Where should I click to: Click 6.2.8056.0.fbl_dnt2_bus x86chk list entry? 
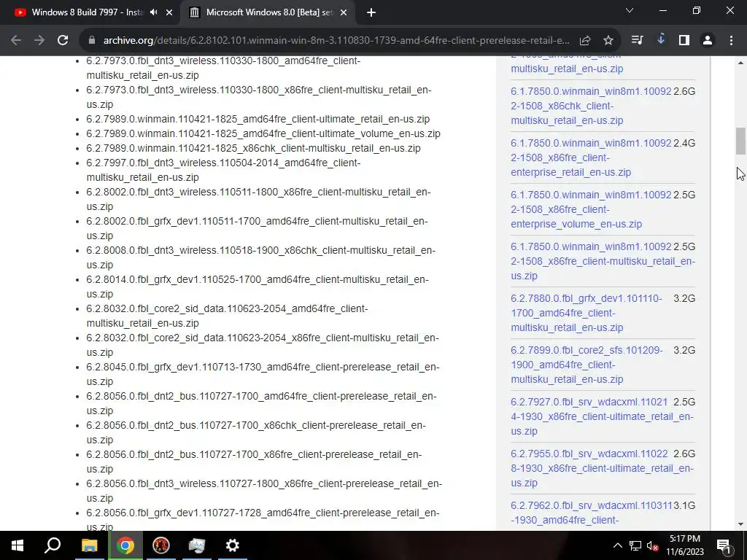pos(256,432)
